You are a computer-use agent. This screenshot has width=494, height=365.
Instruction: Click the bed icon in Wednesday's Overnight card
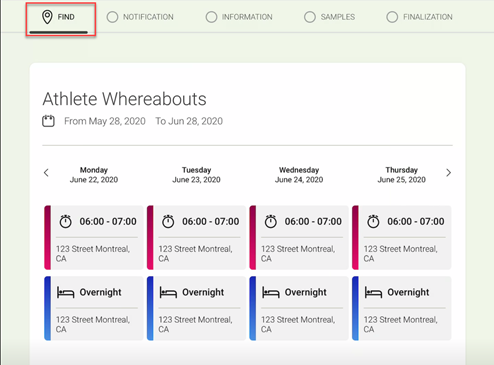coord(271,292)
